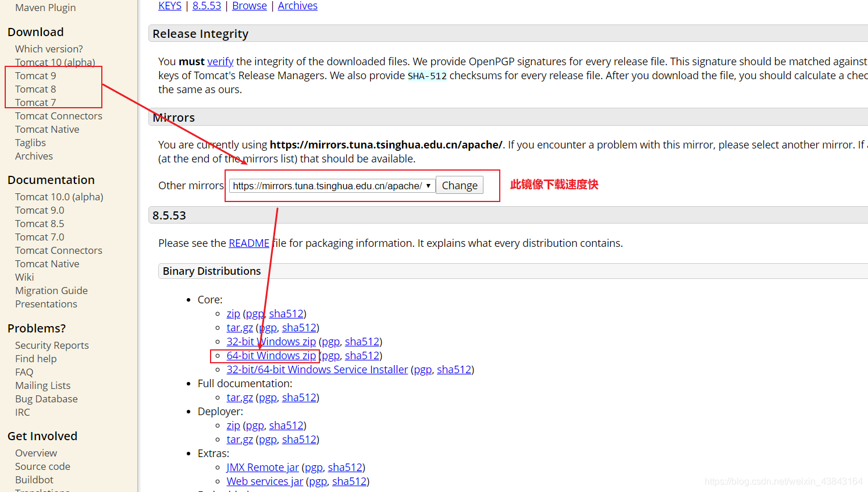This screenshot has height=492, width=868.
Task: Download the Deployer zip
Action: 233,426
